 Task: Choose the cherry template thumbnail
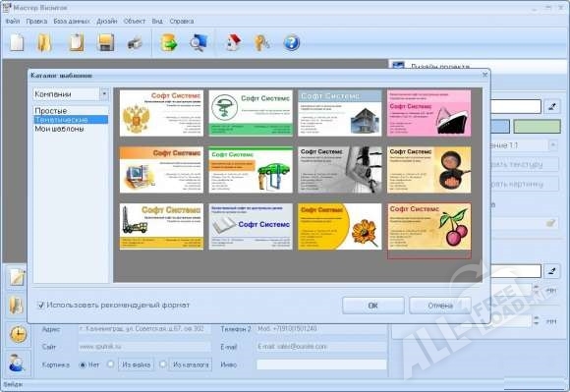pos(428,227)
